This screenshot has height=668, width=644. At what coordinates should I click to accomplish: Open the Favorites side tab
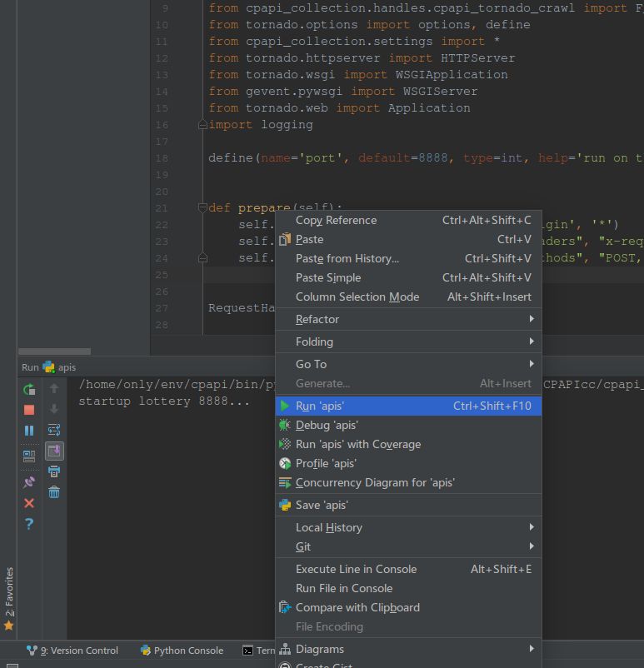[x=8, y=598]
